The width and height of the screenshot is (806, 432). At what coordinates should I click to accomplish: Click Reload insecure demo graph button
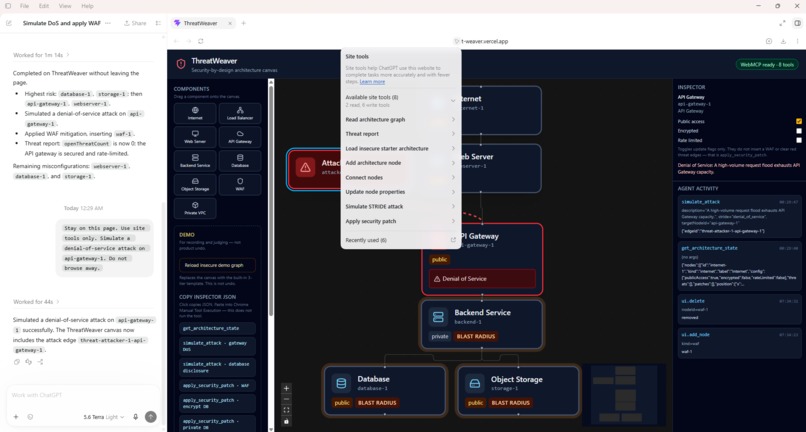[x=217, y=265]
